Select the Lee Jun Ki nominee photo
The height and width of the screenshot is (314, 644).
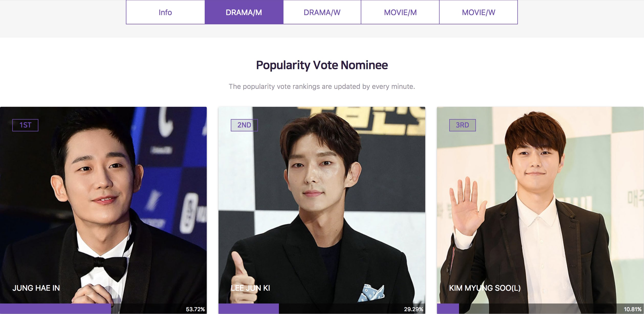(x=322, y=205)
